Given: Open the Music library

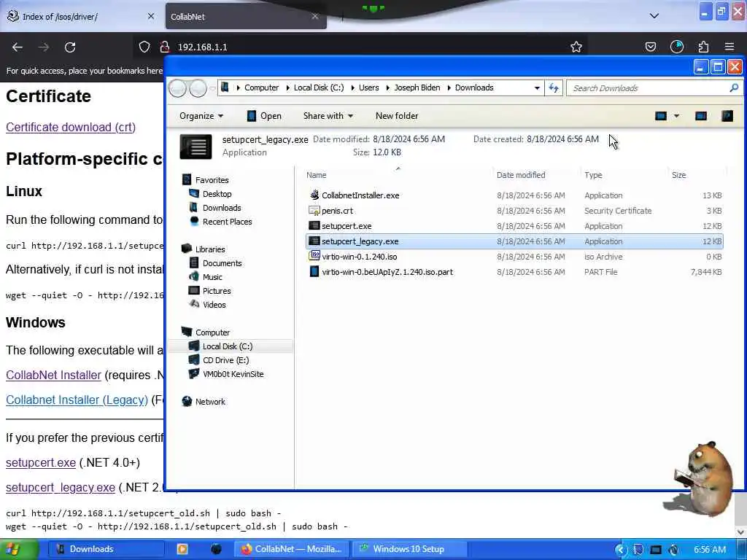Looking at the screenshot, I should [212, 276].
